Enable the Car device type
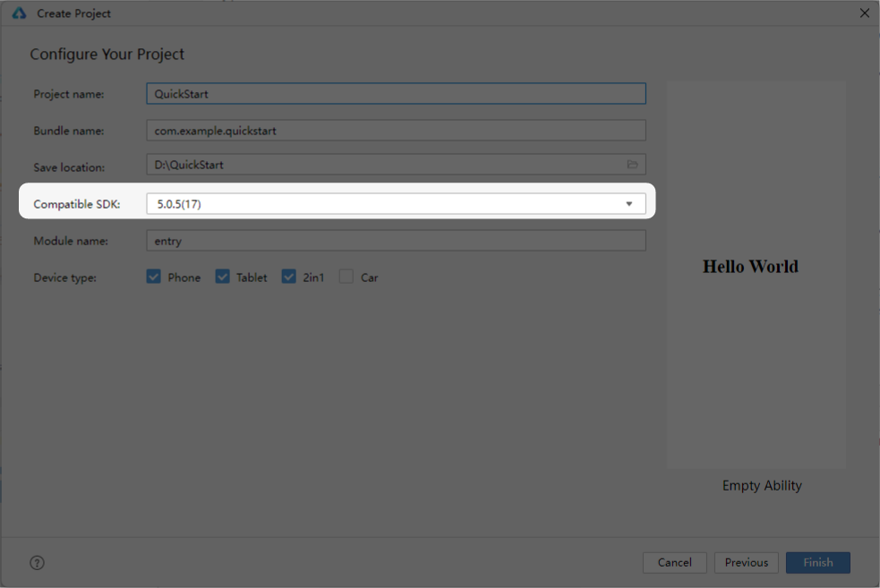The width and height of the screenshot is (880, 588). click(346, 277)
